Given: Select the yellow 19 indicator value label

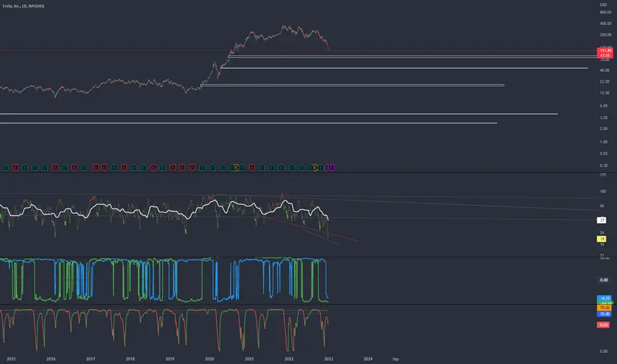Looking at the screenshot, I should point(602,239).
